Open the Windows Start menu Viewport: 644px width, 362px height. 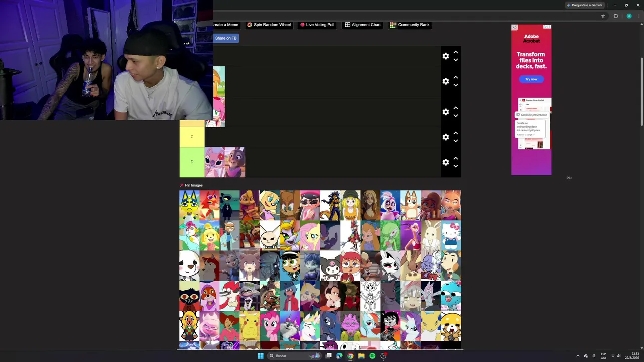pyautogui.click(x=260, y=356)
